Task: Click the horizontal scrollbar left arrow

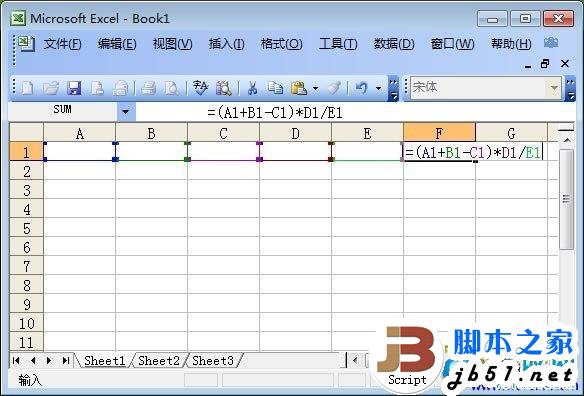Action: (x=355, y=360)
